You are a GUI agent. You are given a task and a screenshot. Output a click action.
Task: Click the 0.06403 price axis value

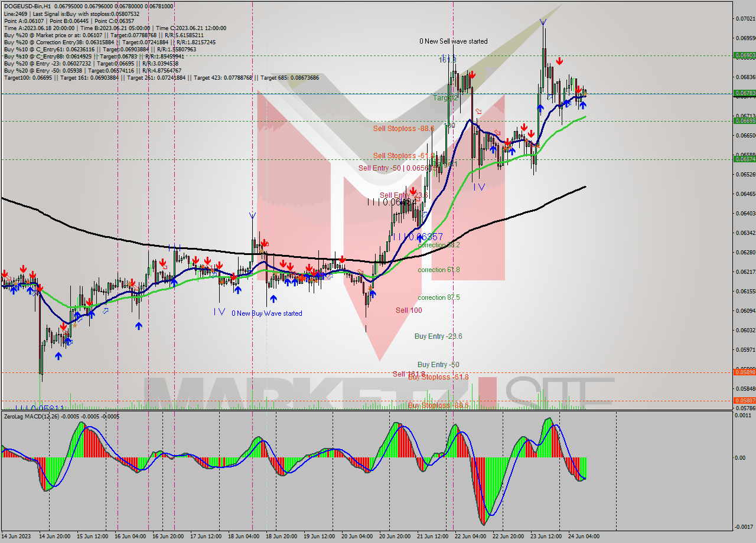[745, 213]
